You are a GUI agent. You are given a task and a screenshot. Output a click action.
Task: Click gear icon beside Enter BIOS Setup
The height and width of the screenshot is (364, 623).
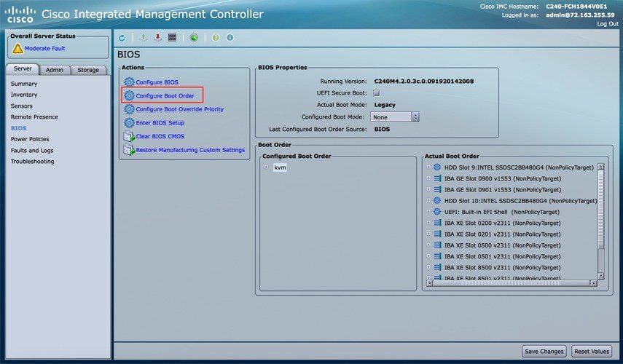[x=129, y=122]
